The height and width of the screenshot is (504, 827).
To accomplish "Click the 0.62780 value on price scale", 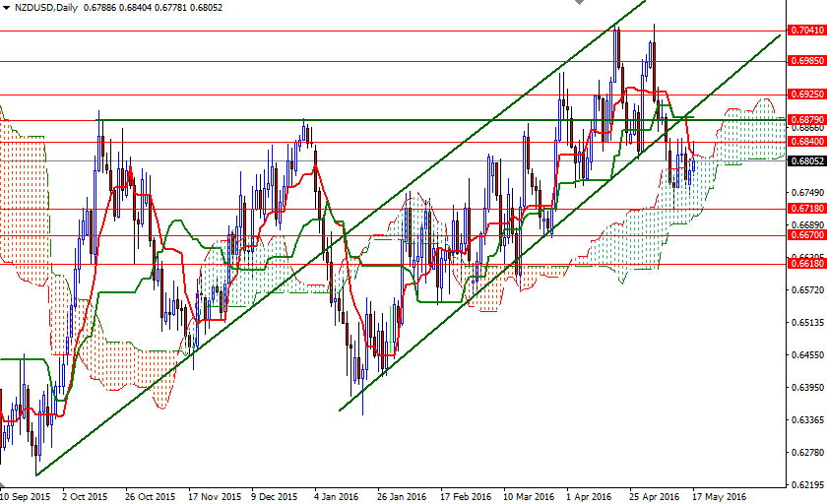I will (806, 452).
